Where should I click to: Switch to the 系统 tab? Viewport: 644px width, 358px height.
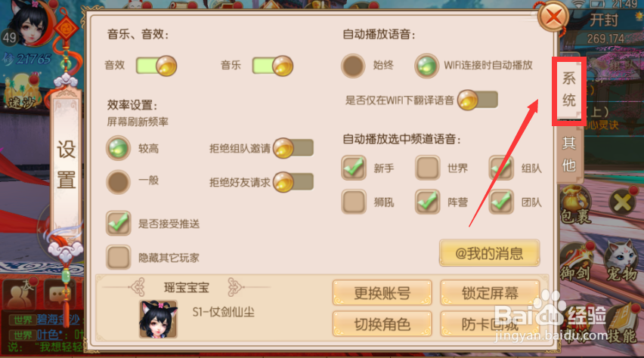click(x=569, y=91)
